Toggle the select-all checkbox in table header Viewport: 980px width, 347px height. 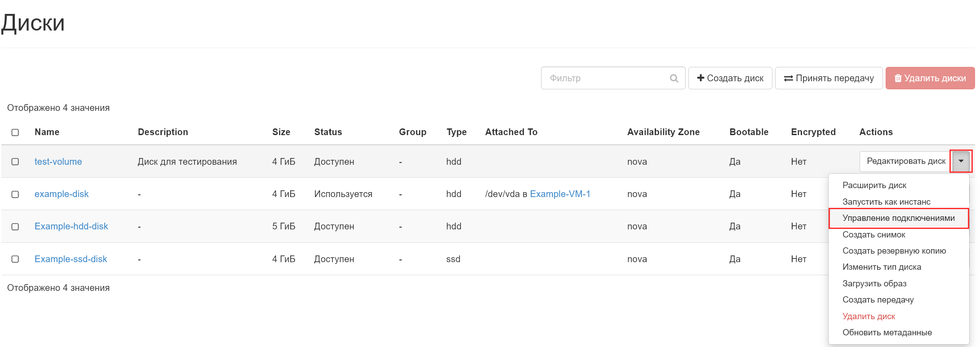pyautogui.click(x=15, y=132)
